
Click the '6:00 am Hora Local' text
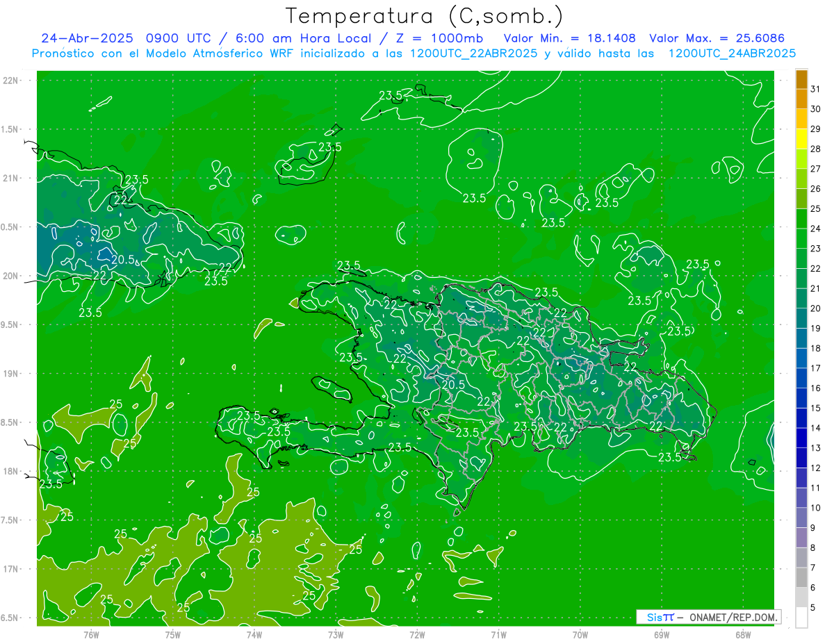click(x=302, y=38)
